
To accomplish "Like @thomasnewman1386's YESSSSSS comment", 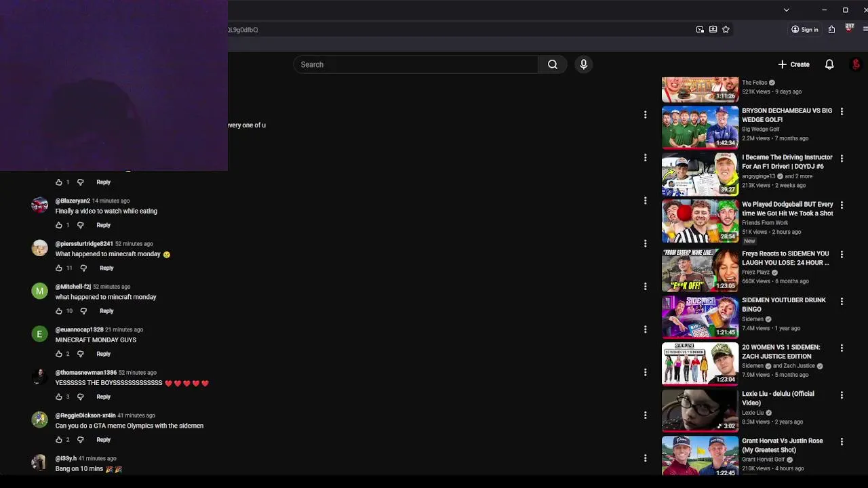I will pyautogui.click(x=58, y=396).
